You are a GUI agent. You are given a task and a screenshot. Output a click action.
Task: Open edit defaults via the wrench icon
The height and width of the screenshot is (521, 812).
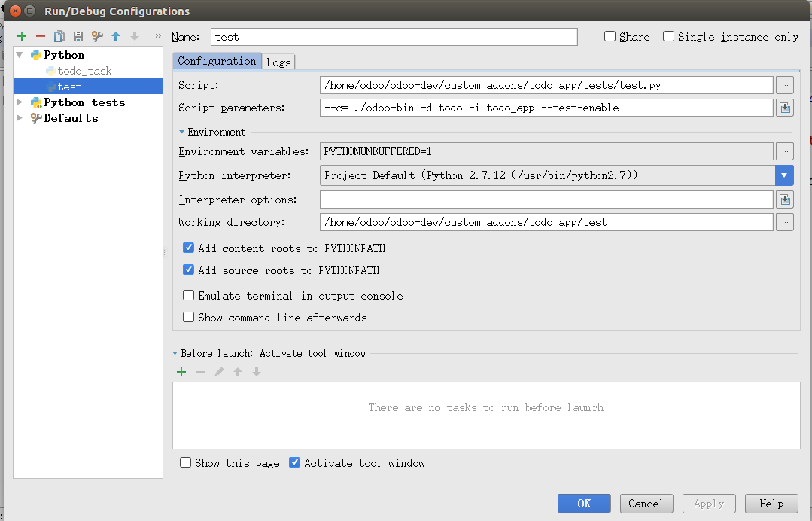97,36
